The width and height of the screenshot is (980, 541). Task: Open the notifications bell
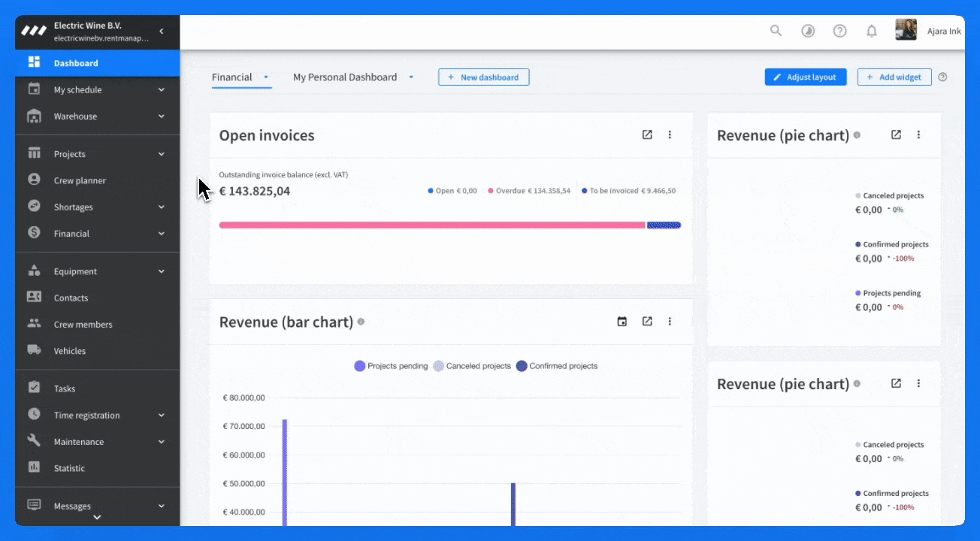tap(872, 31)
